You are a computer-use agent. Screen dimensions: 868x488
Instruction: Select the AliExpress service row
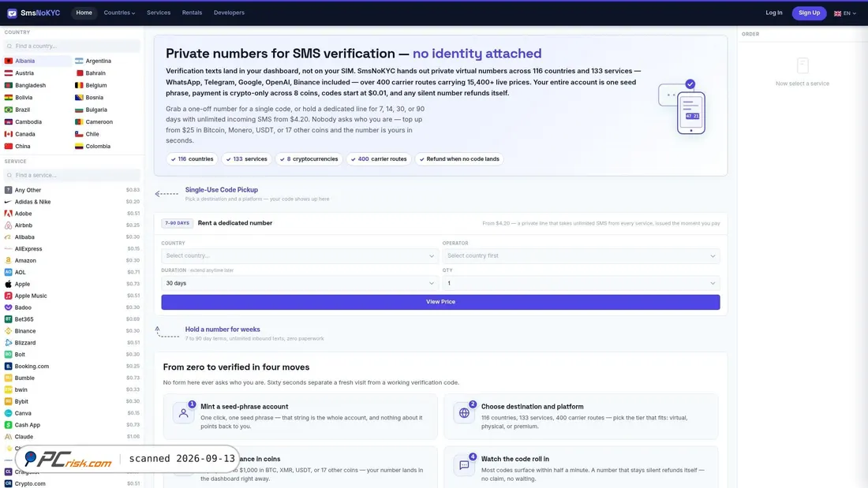pos(72,249)
